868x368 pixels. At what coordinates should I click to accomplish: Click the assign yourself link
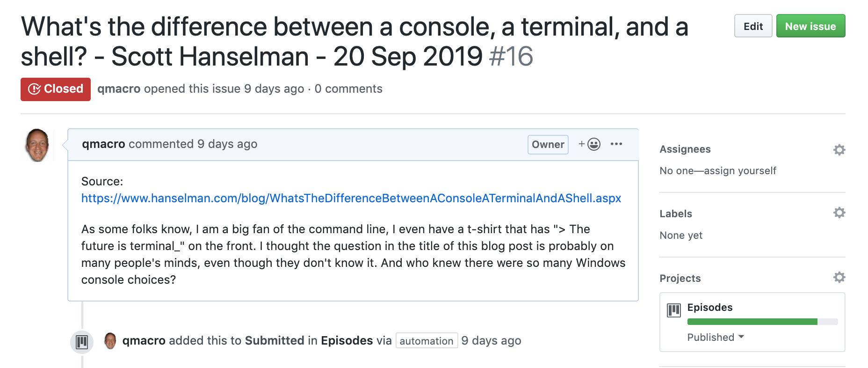tap(740, 170)
